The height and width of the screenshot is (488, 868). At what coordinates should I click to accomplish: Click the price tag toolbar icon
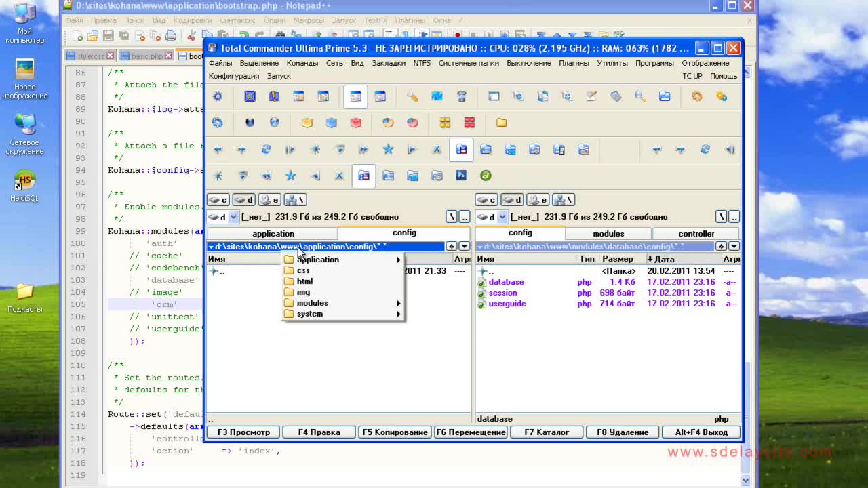[x=616, y=97]
